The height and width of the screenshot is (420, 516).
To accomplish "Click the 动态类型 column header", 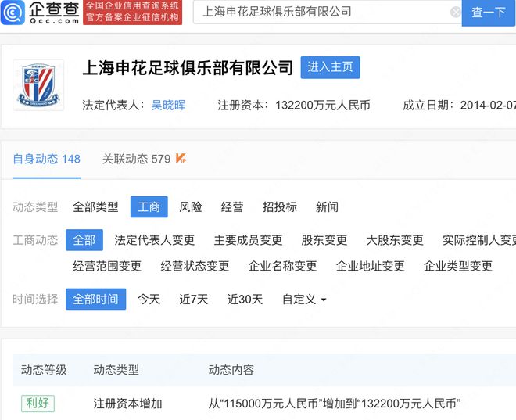I will 116,370.
